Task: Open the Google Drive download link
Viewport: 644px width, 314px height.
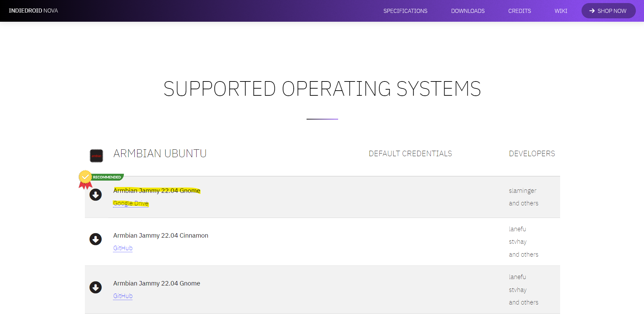Action: 131,203
